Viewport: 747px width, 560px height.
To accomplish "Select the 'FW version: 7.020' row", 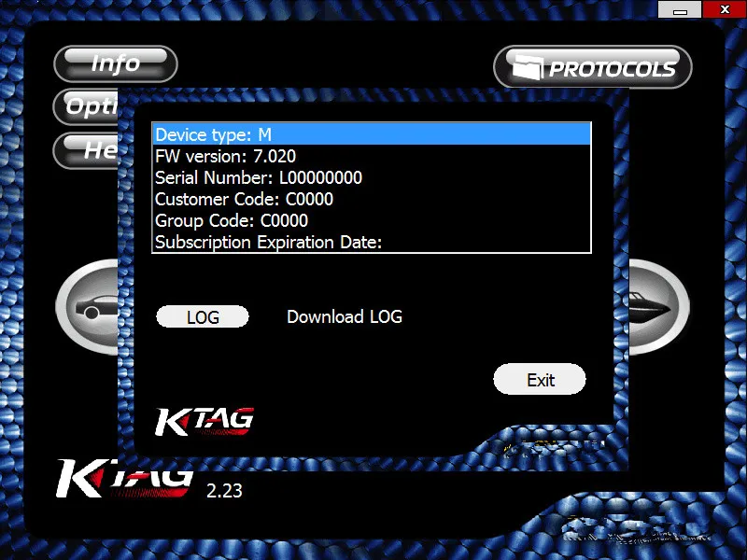I will pos(372,156).
